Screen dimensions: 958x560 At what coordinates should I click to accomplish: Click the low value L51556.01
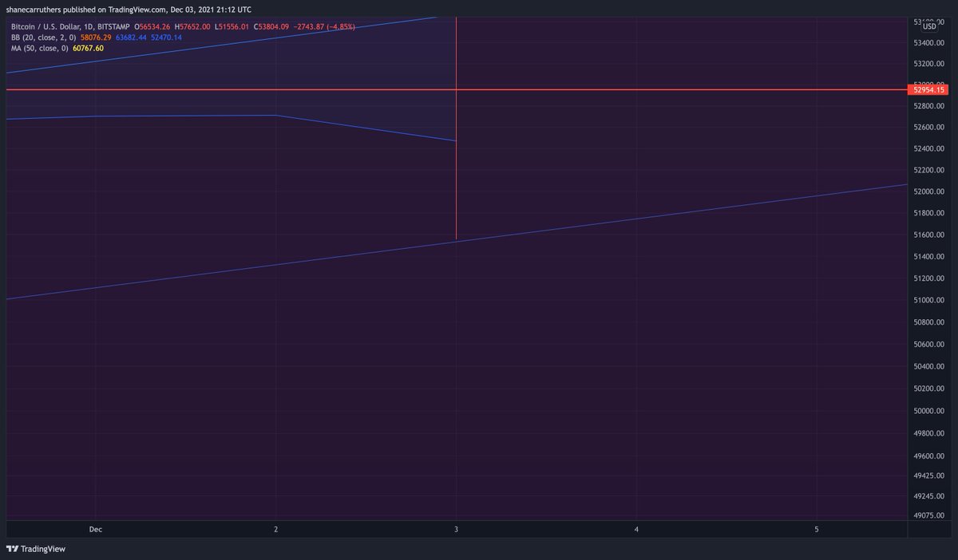232,26
